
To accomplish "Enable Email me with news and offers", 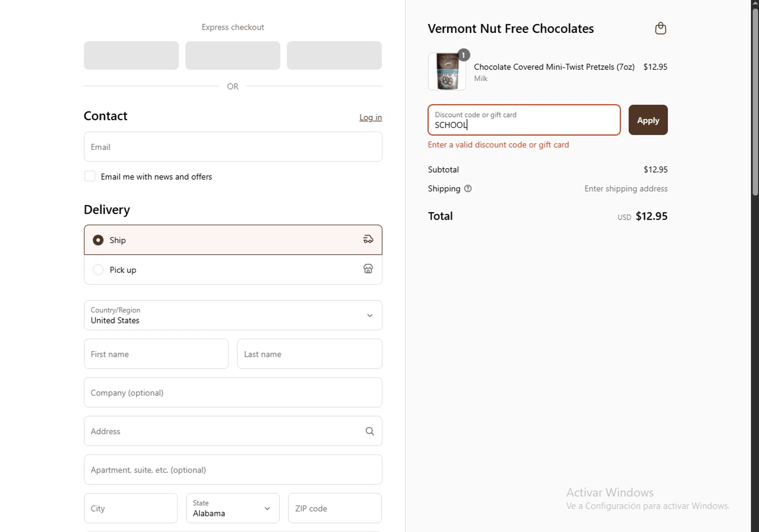I will pyautogui.click(x=90, y=176).
